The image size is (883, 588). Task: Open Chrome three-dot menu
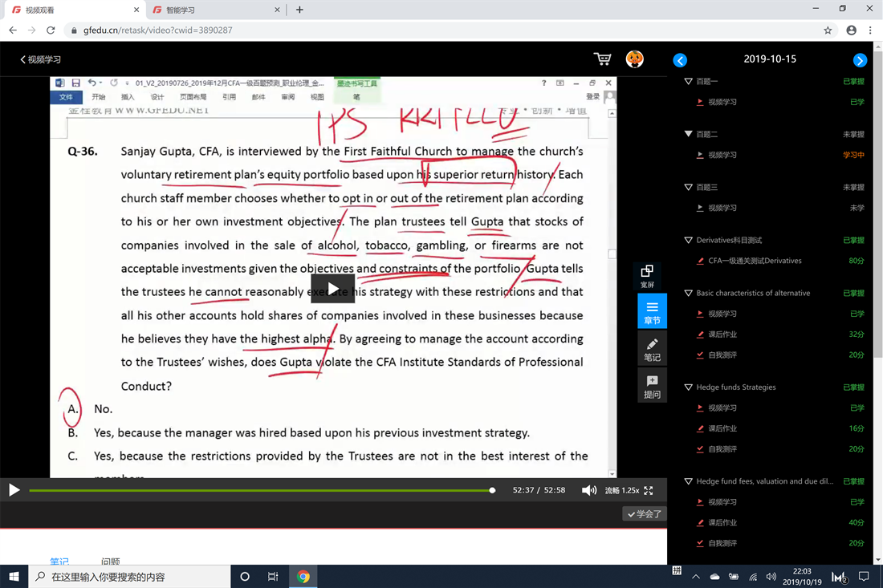pyautogui.click(x=870, y=30)
